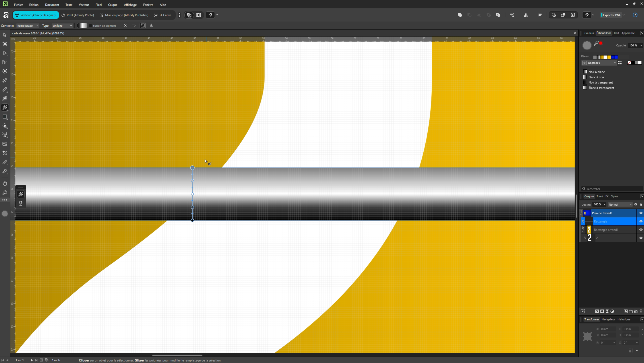Select the Color Picker eyedropper tool
This screenshot has height=363, width=644.
click(5, 171)
